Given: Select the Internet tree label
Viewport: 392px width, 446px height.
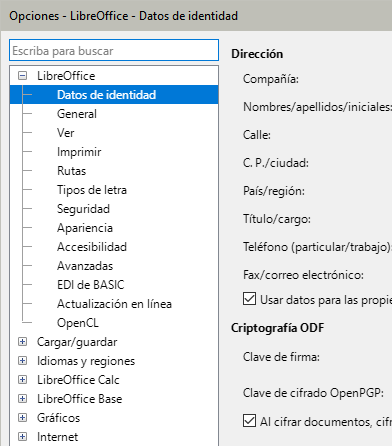Looking at the screenshot, I should (x=57, y=437).
